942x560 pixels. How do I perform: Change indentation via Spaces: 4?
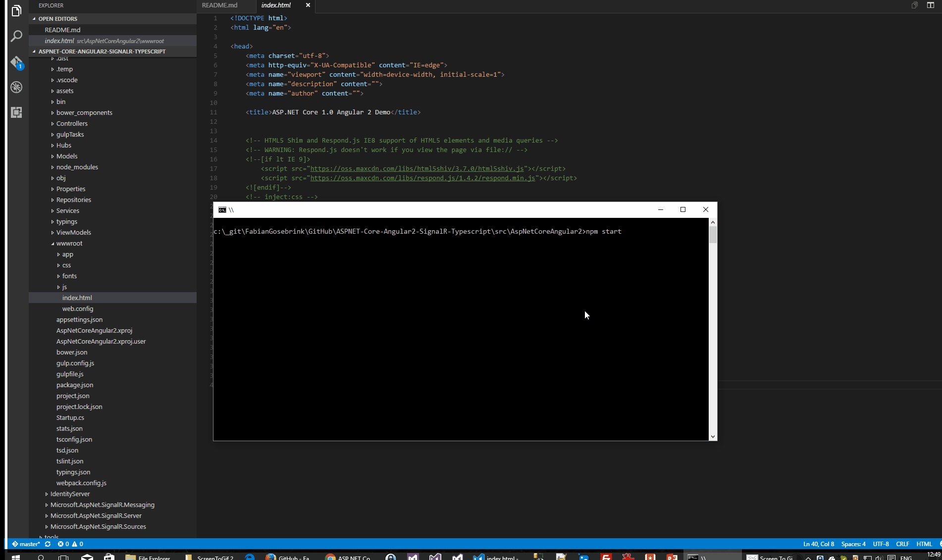853,544
